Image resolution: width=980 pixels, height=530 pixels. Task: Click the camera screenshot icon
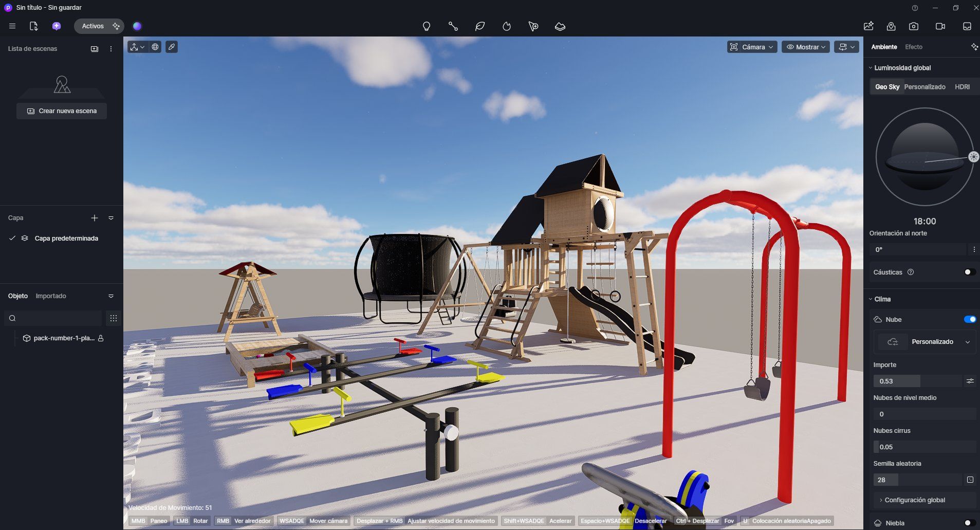click(x=914, y=26)
